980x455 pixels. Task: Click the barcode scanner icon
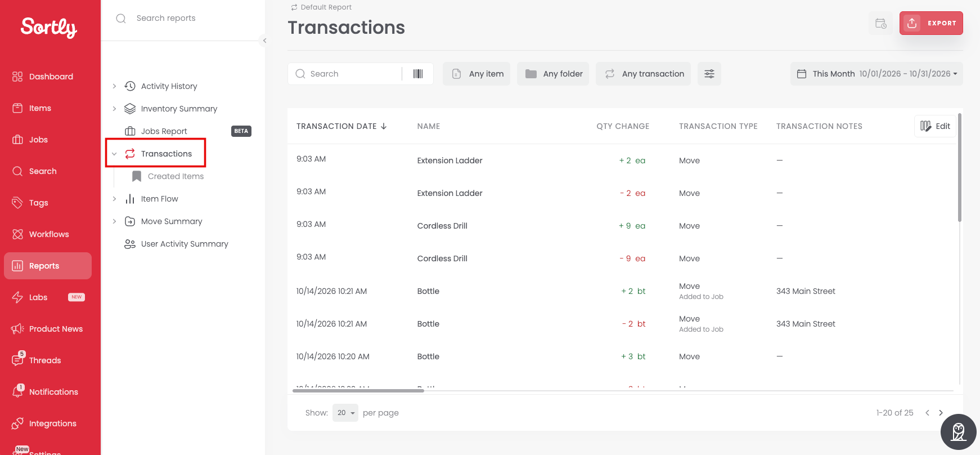[418, 74]
